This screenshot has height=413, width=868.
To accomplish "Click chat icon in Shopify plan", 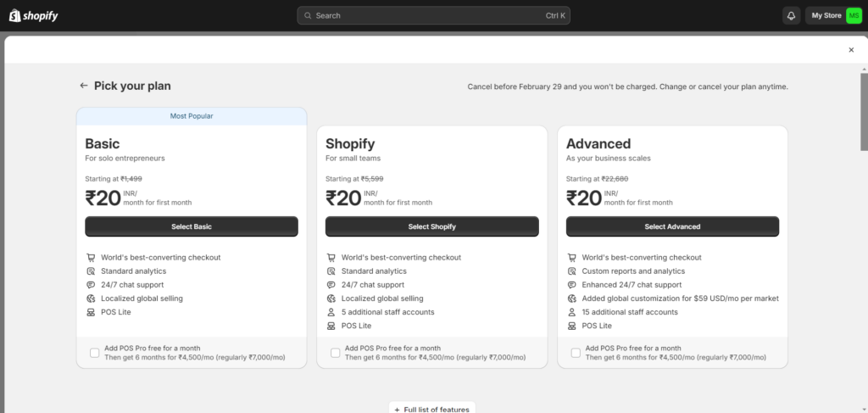I will (x=331, y=285).
